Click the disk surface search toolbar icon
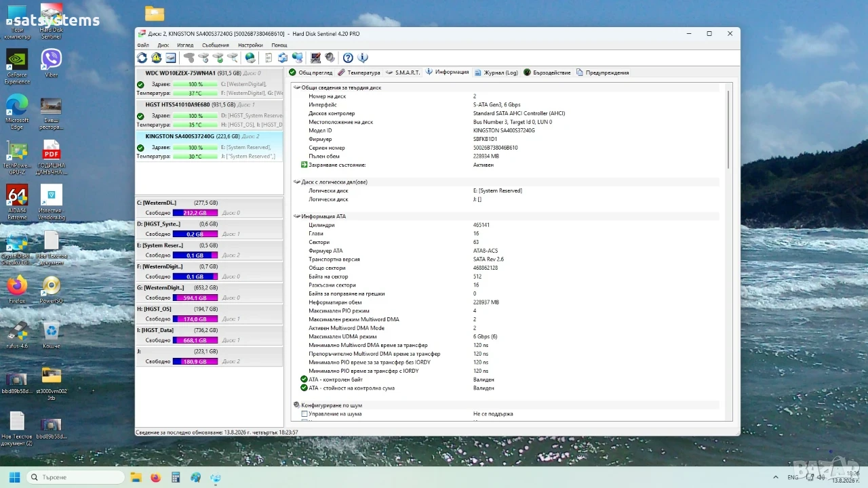Viewport: 868px width, 488px height. [x=233, y=58]
